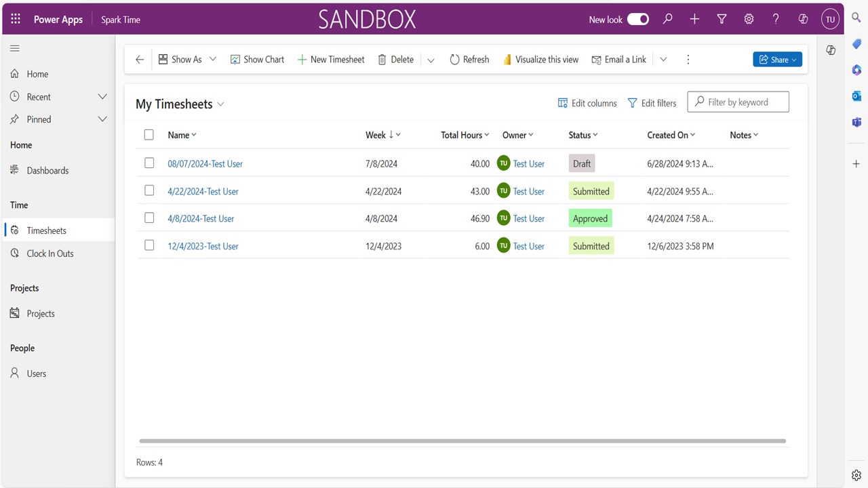Collapse the hamburger navigation menu
868x488 pixels.
[14, 48]
